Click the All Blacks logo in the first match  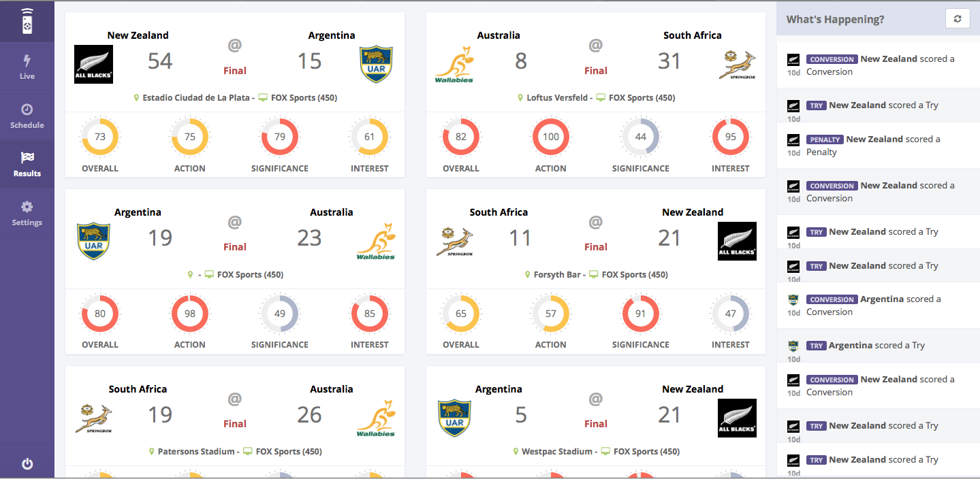pos(93,64)
